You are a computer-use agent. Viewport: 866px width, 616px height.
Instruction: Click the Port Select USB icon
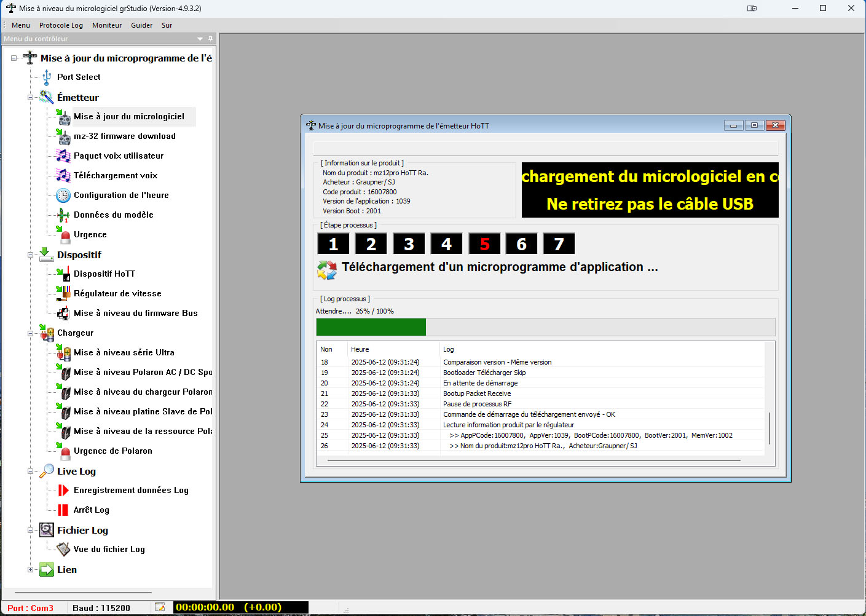(x=47, y=77)
